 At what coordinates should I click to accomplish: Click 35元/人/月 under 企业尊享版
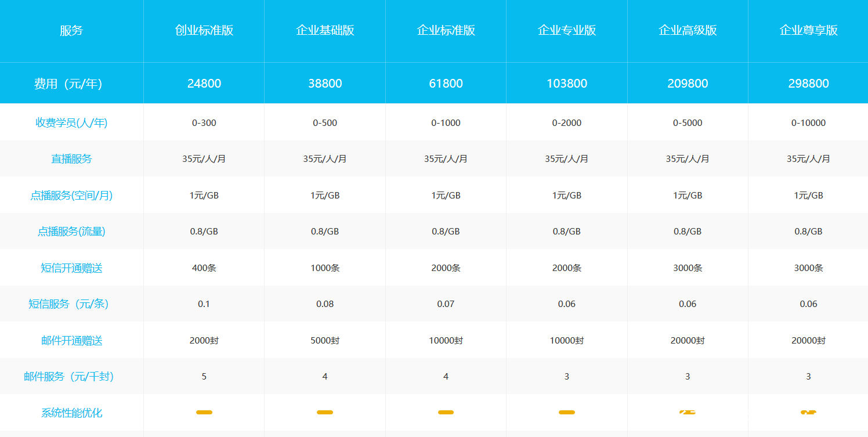(x=808, y=158)
